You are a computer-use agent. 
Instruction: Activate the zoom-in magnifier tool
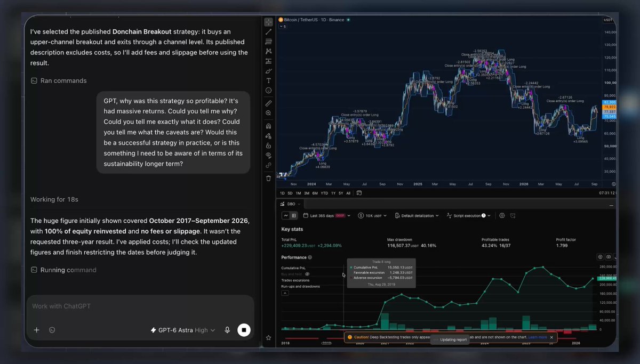tap(268, 113)
